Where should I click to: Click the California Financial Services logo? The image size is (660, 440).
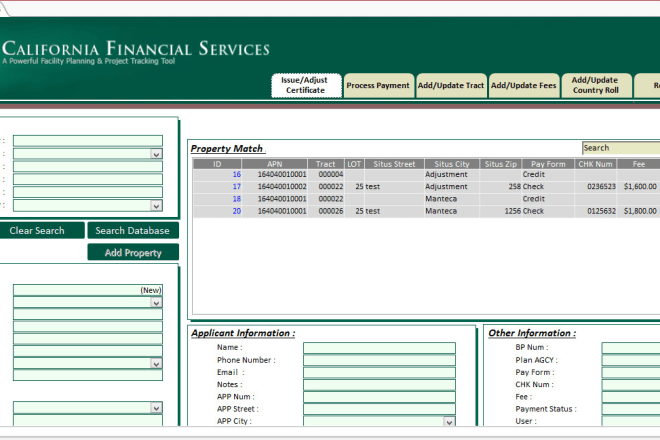click(x=136, y=52)
